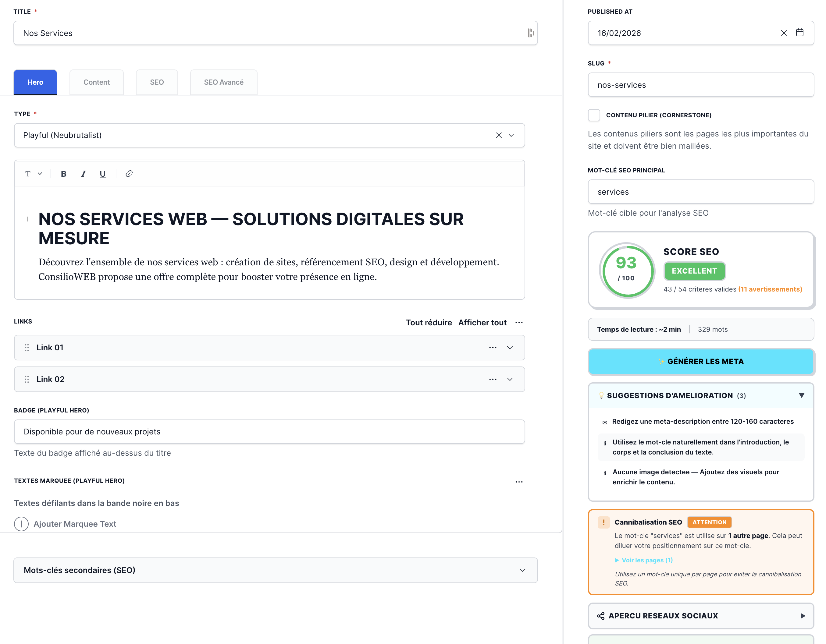Open the calendar picker for published date
The image size is (826, 644).
800,33
